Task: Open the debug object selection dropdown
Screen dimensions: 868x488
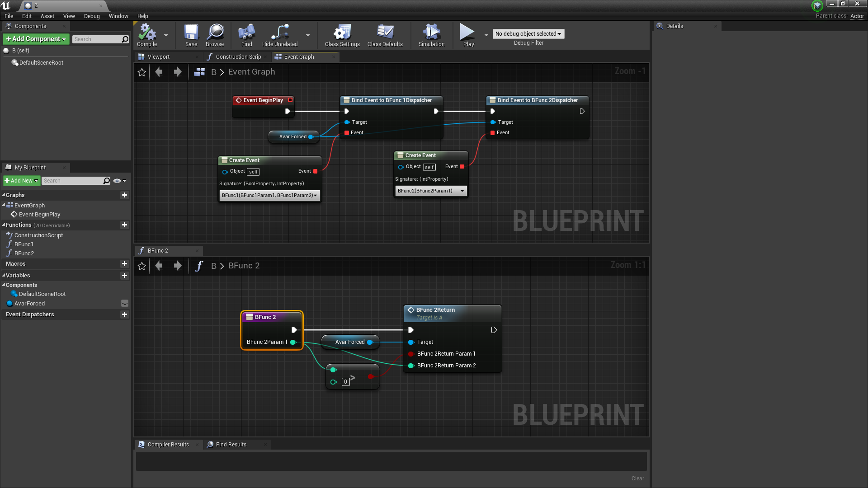Action: 528,34
